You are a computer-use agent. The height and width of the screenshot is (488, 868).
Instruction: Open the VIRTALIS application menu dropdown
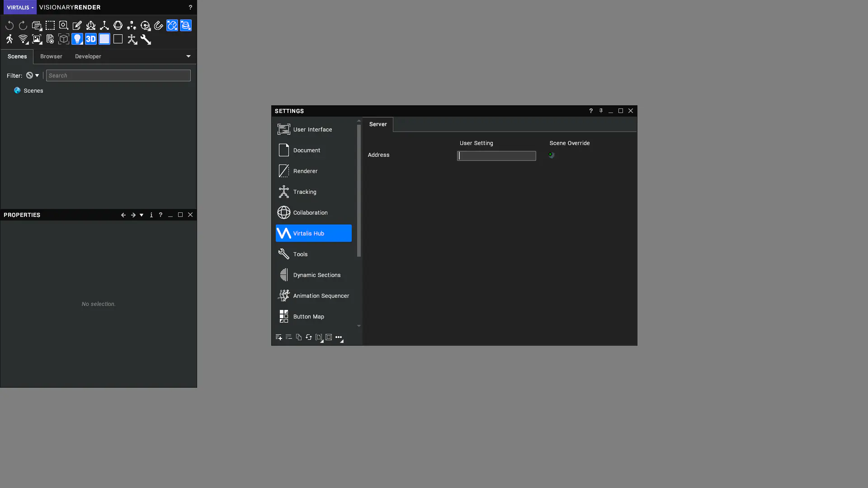pos(20,7)
